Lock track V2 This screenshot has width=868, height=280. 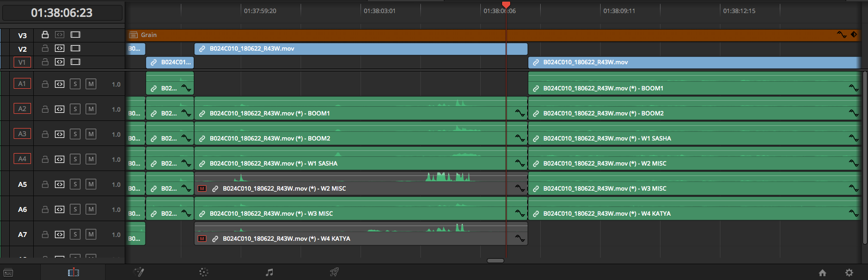click(x=45, y=48)
